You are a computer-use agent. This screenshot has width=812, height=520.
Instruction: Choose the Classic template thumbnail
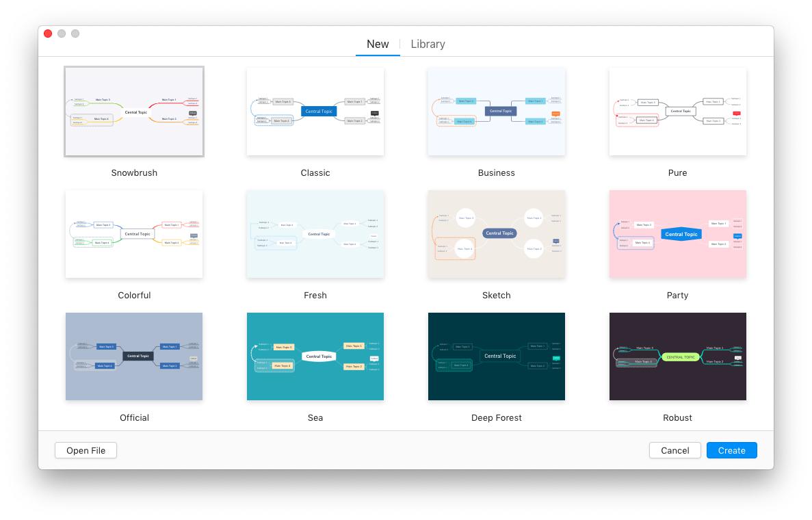(x=315, y=112)
